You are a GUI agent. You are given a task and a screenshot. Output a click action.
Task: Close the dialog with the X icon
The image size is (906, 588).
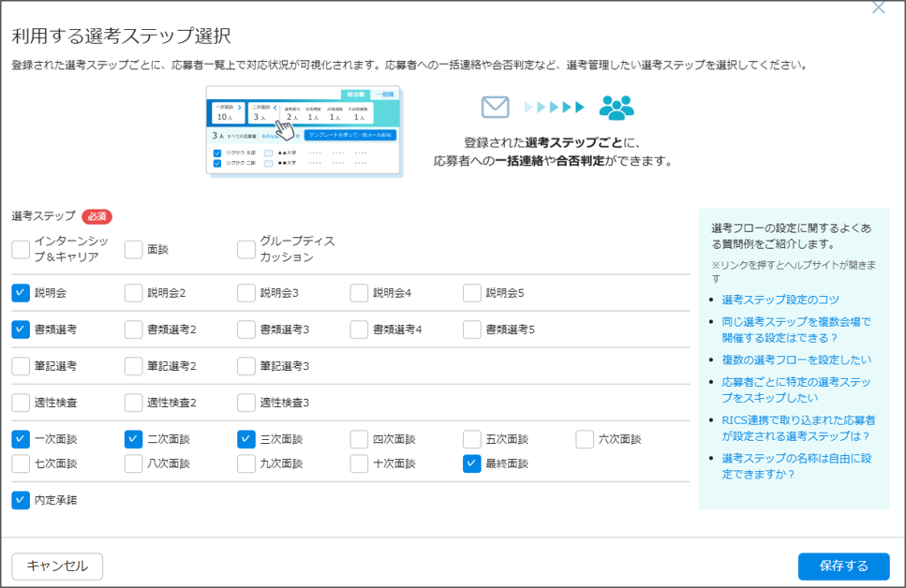tap(878, 7)
